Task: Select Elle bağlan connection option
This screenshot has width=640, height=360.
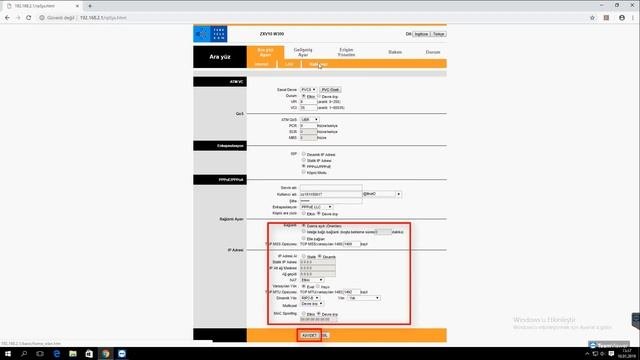Action: pyautogui.click(x=304, y=238)
